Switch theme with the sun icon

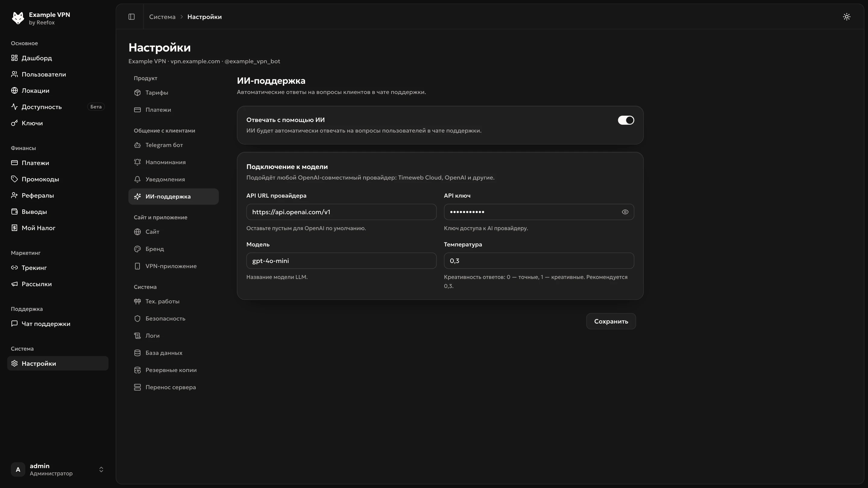coord(846,17)
